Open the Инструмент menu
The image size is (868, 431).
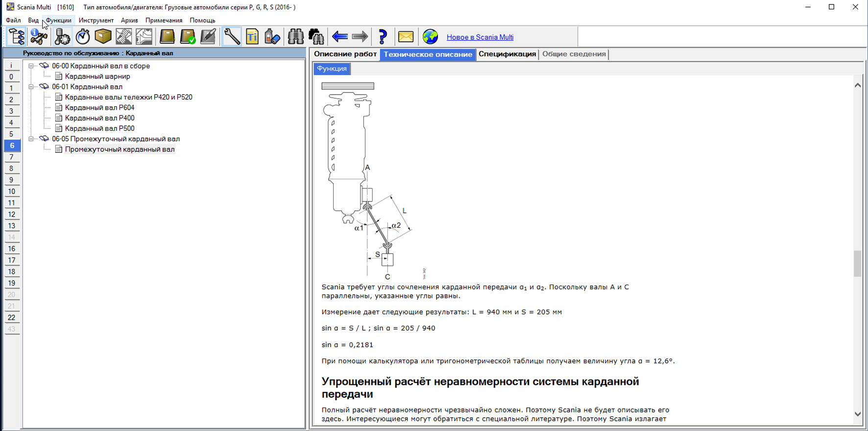96,20
